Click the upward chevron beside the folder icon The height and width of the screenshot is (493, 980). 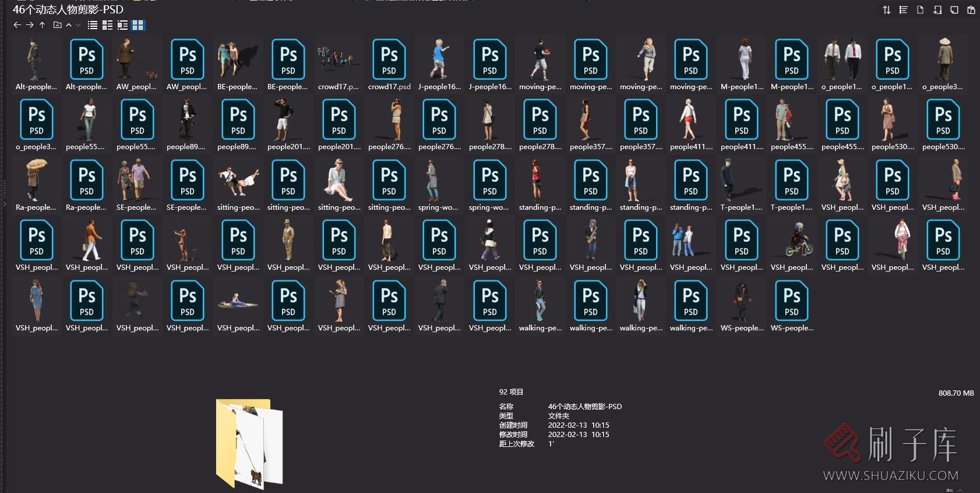(69, 25)
